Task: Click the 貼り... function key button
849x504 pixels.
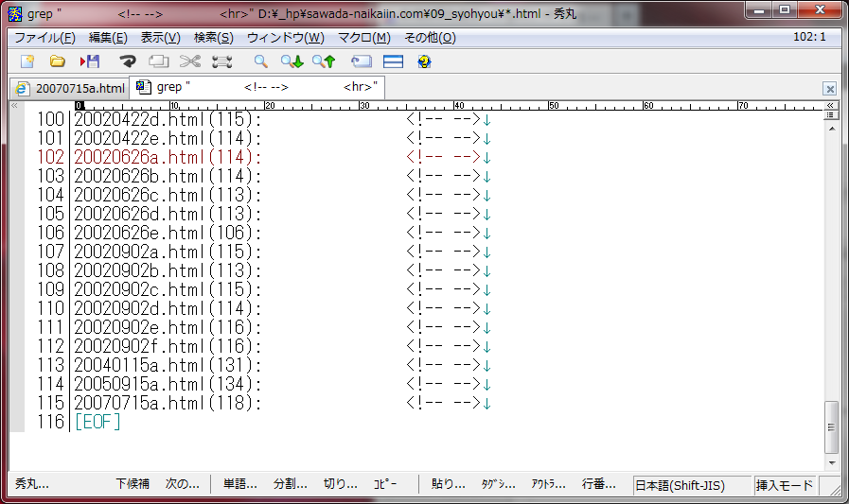Action: pos(449,484)
